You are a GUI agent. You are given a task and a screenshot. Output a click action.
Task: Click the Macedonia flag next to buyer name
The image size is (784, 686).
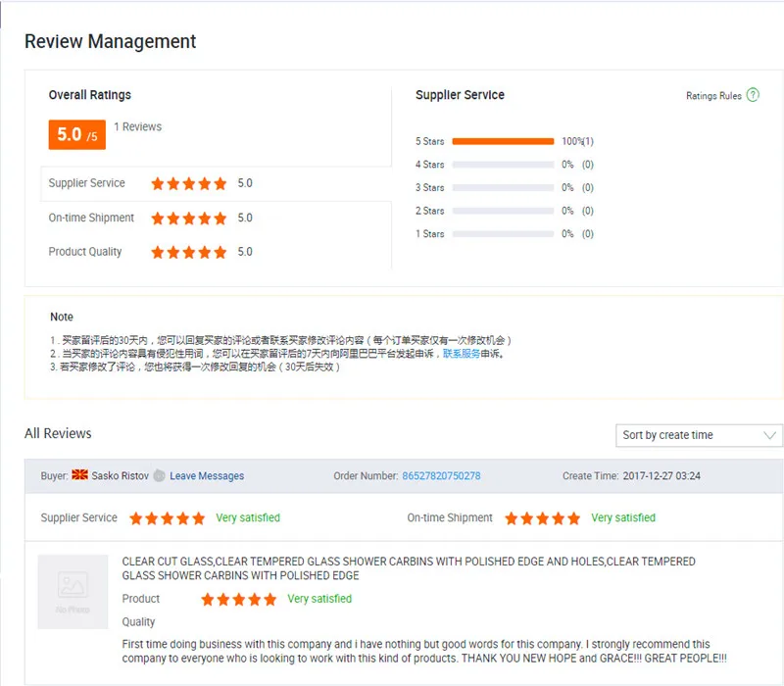(x=79, y=474)
